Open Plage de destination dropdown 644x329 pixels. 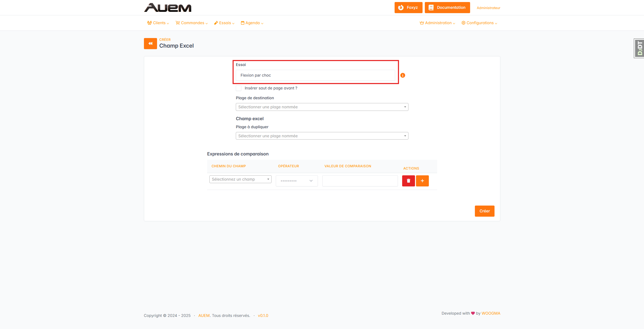[x=322, y=107]
